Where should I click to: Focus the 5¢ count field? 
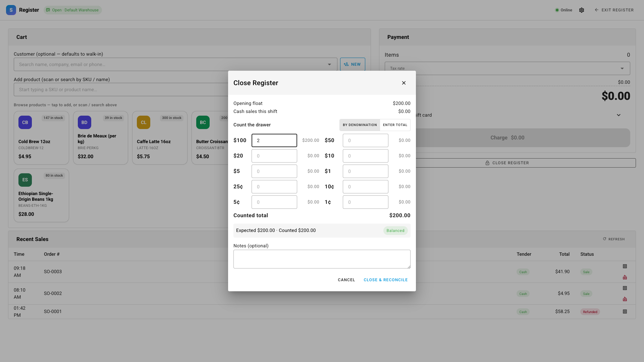click(x=274, y=202)
